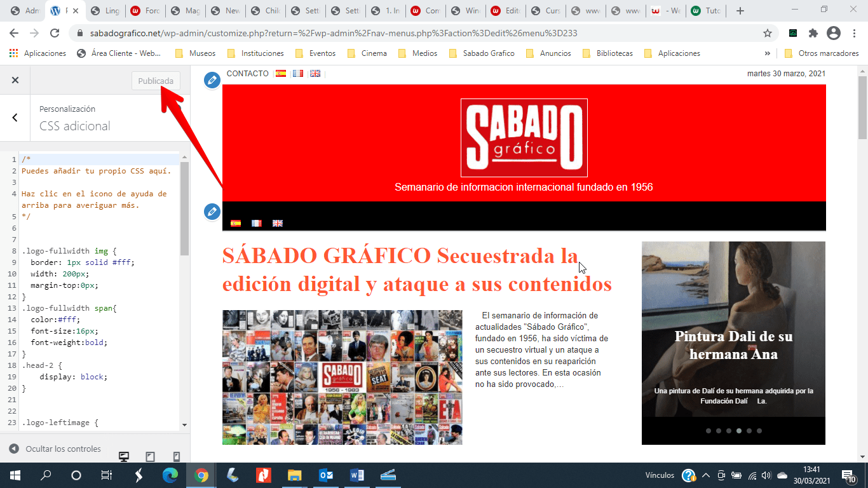Select English flag in top bar

tap(315, 74)
